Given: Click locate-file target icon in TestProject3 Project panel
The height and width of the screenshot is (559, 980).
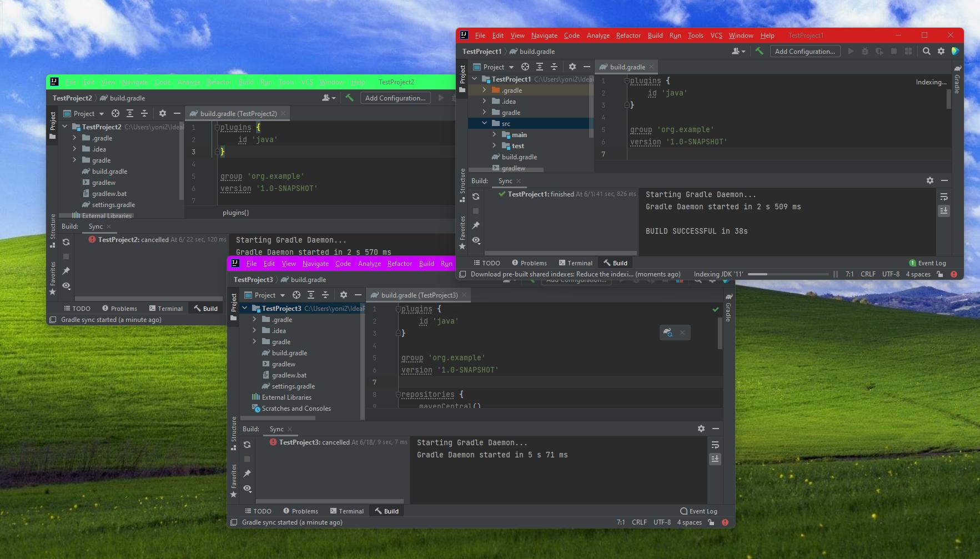Looking at the screenshot, I should [296, 295].
